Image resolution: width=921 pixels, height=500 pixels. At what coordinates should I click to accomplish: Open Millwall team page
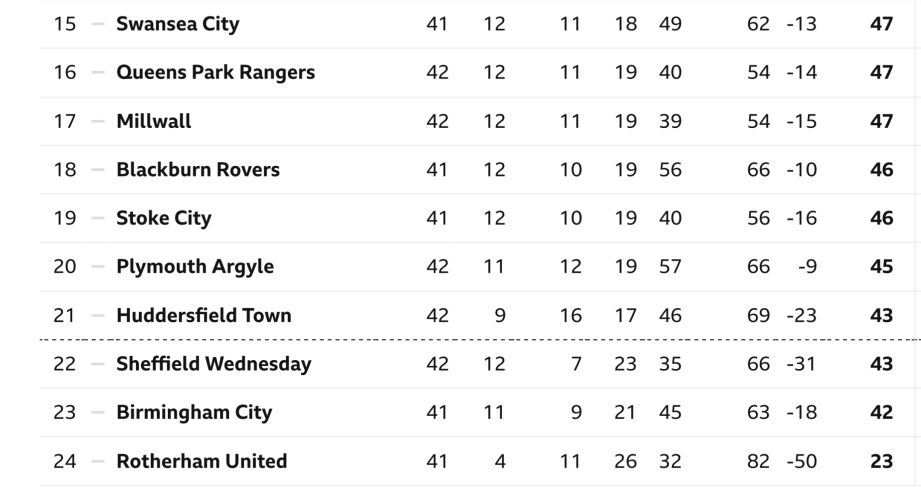153,121
